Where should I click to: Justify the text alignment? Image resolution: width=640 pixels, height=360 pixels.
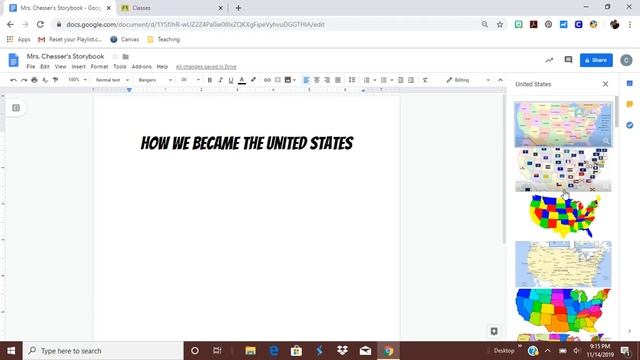(x=338, y=80)
